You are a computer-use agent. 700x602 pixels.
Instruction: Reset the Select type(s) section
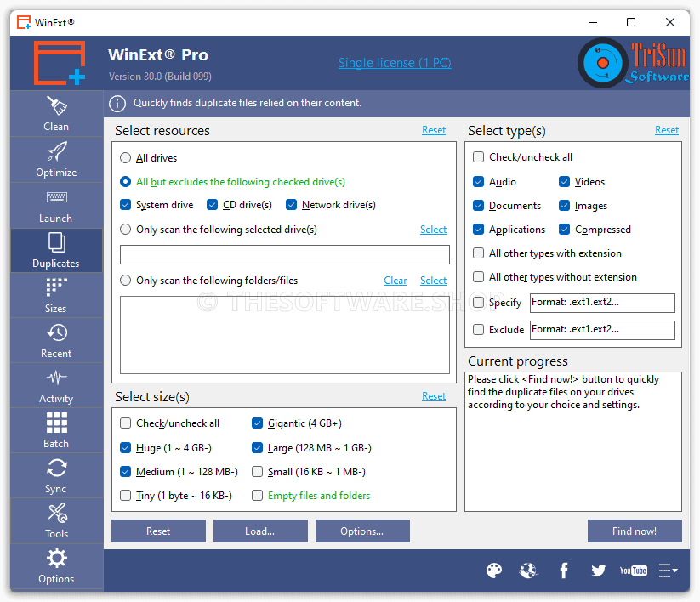click(x=667, y=130)
